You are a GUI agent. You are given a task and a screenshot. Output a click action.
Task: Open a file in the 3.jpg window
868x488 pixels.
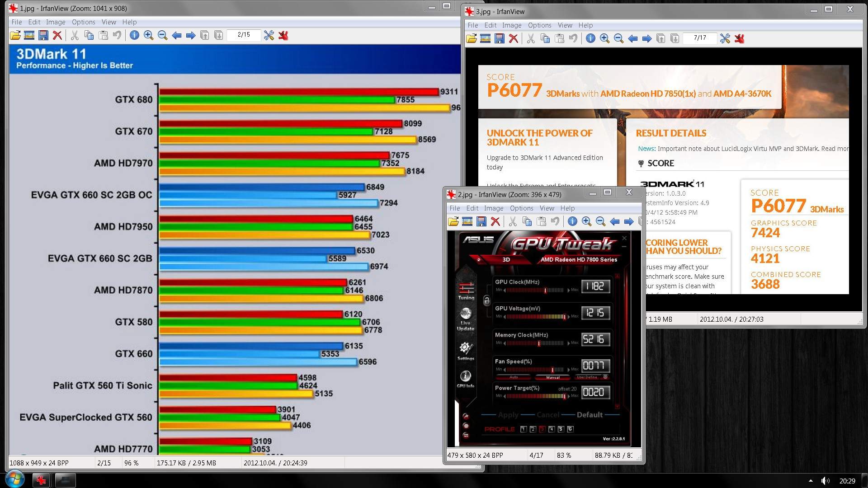[x=472, y=38]
